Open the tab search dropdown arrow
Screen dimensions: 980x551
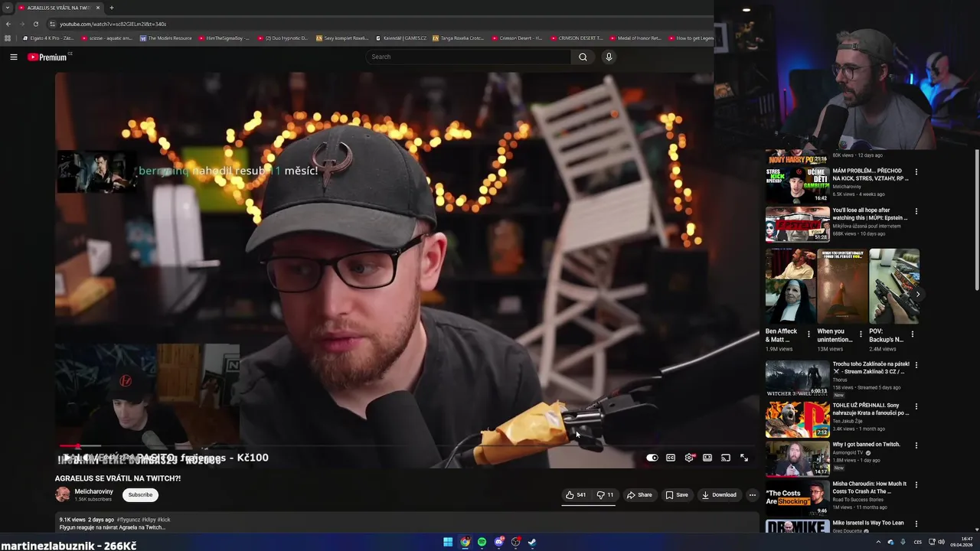pyautogui.click(x=8, y=8)
